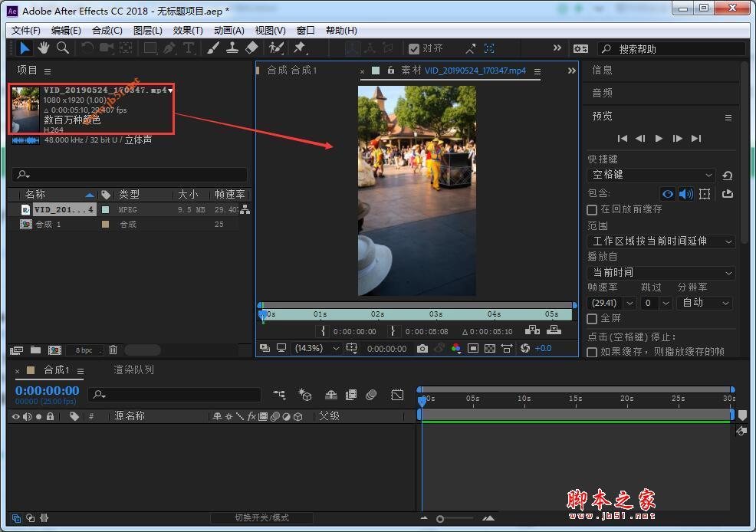Viewport: 756px width, 532px height.
Task: Select the Type text tool
Action: (x=189, y=48)
